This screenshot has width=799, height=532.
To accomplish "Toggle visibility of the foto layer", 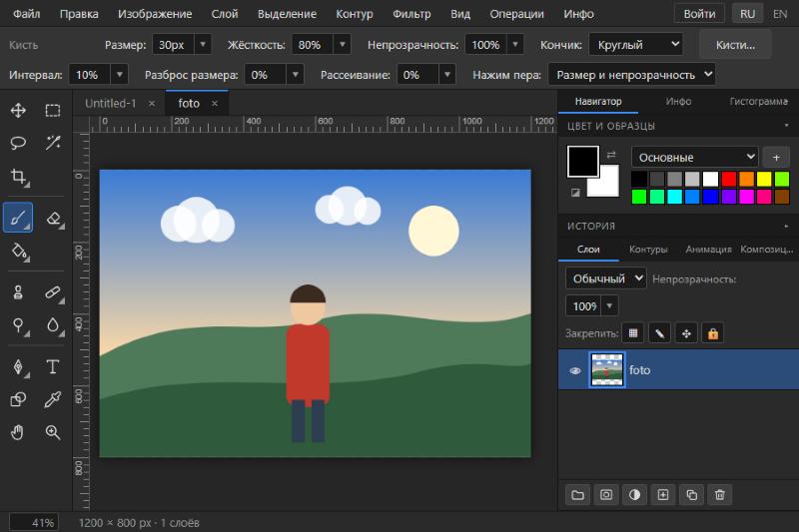I will click(575, 370).
